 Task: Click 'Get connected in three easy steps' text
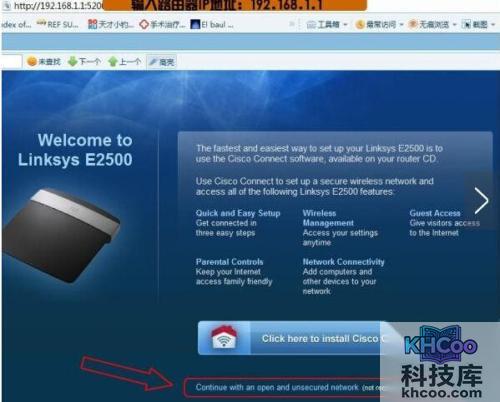click(x=226, y=228)
